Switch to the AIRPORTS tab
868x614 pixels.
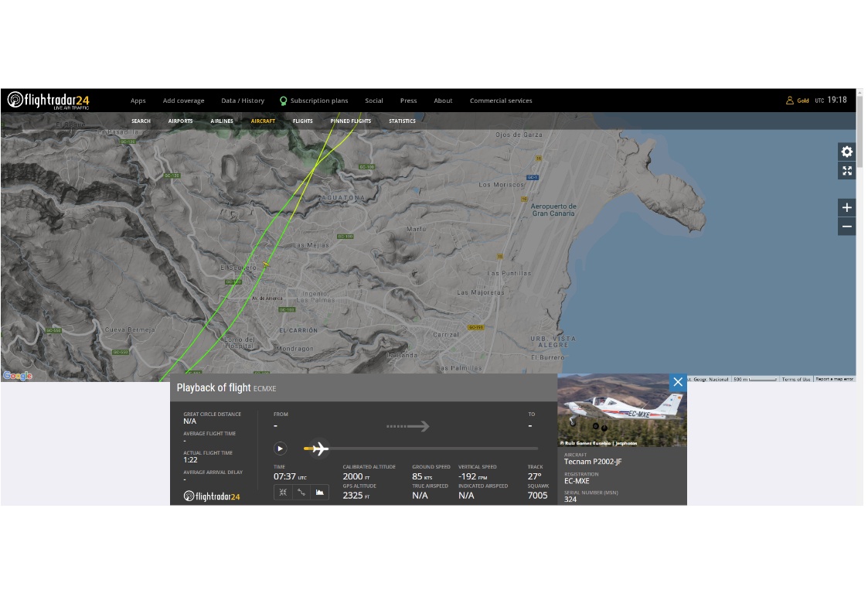pyautogui.click(x=180, y=121)
